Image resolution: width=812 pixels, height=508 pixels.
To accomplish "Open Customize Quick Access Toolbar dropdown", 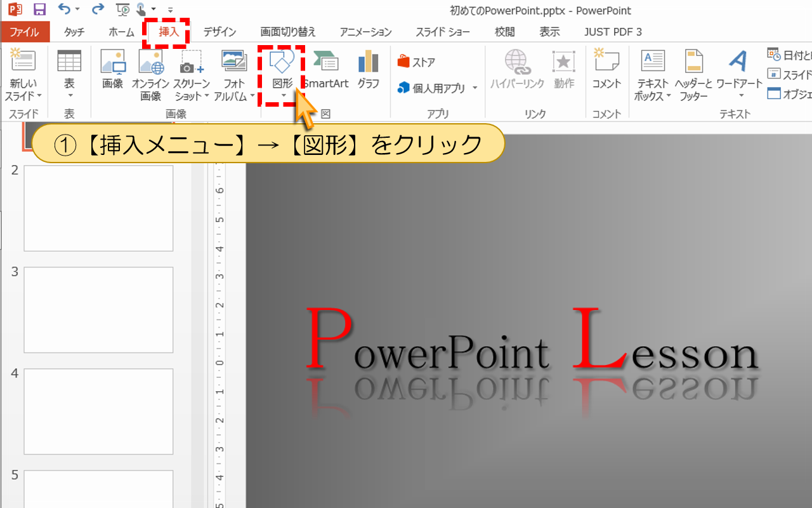I will 171,10.
